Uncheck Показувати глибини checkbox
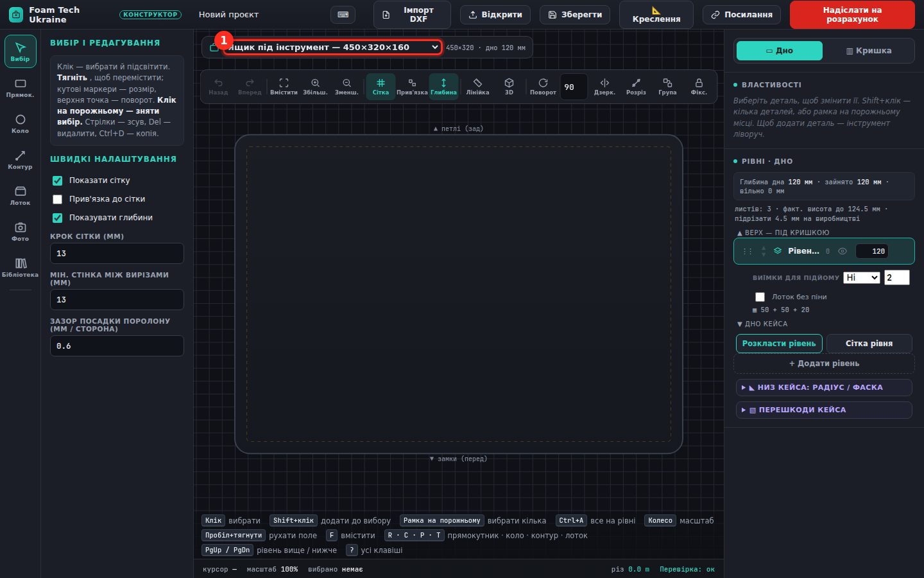The height and width of the screenshot is (578, 924). tap(57, 218)
